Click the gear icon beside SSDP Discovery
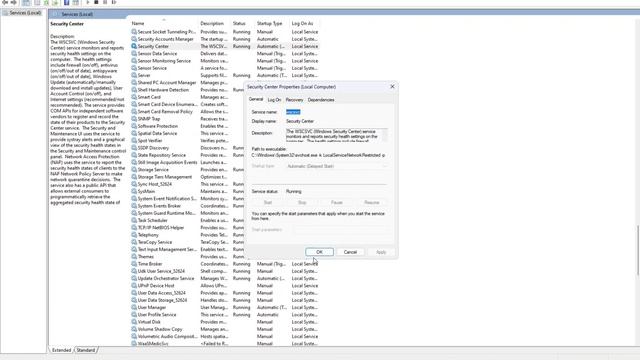Viewport: 640px width, 360px height. tap(134, 148)
